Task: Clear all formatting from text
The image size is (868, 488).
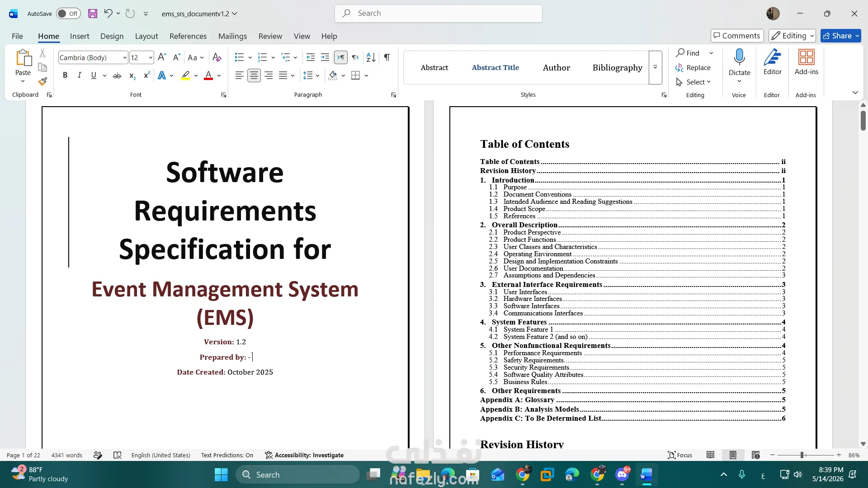Action: (217, 57)
